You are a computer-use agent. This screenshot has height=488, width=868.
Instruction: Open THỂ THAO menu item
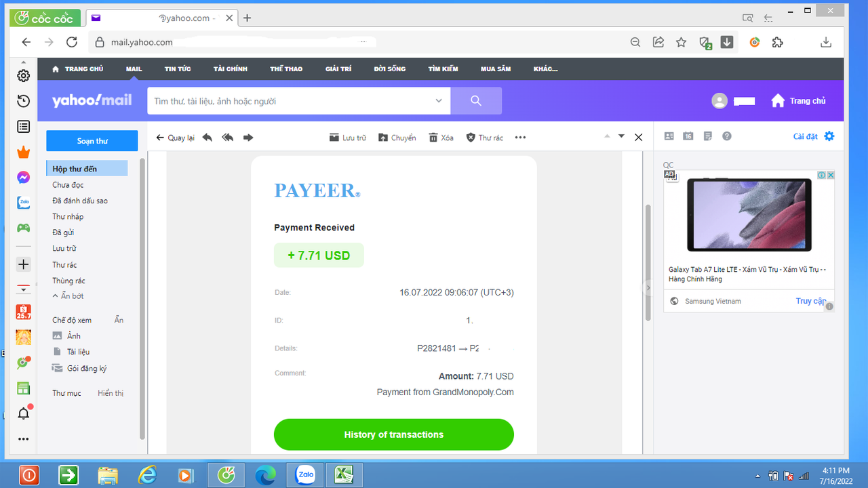pos(286,69)
